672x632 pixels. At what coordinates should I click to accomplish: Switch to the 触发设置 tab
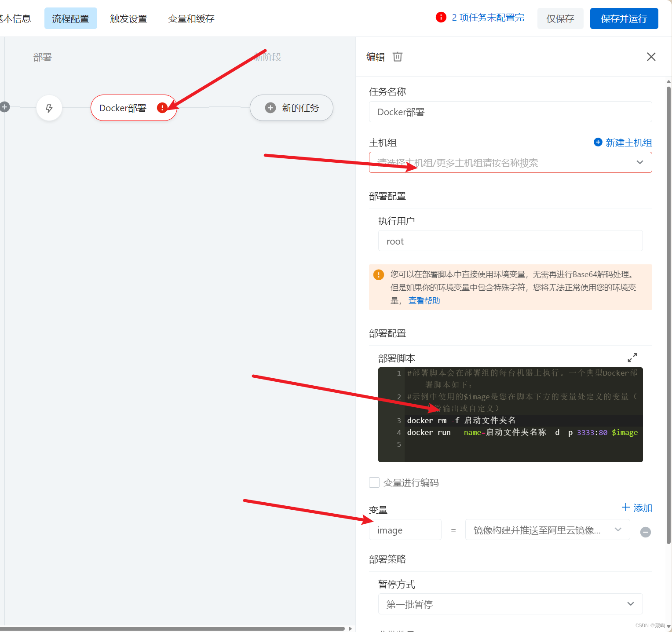(128, 18)
